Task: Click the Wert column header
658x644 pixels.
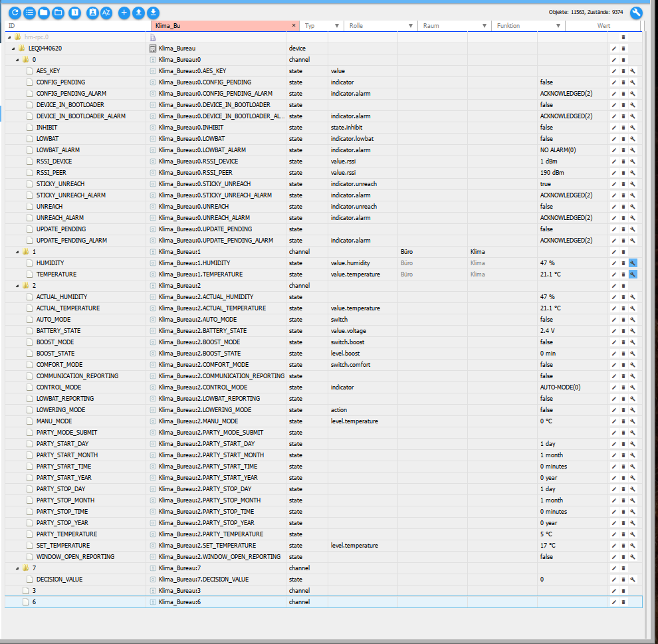Action: click(603, 26)
